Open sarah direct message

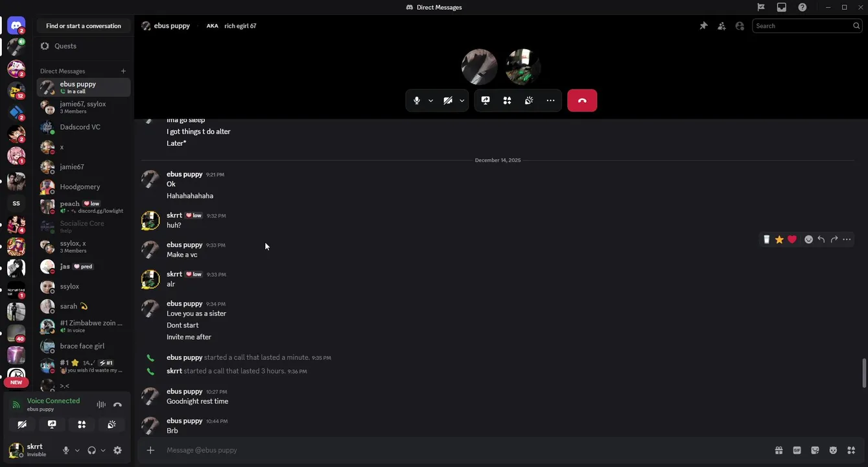click(83, 306)
